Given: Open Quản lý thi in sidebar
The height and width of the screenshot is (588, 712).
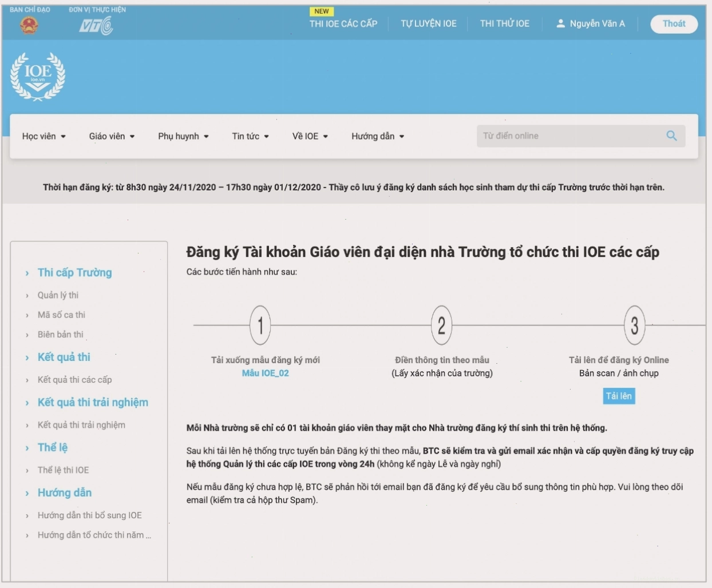Looking at the screenshot, I should point(58,295).
